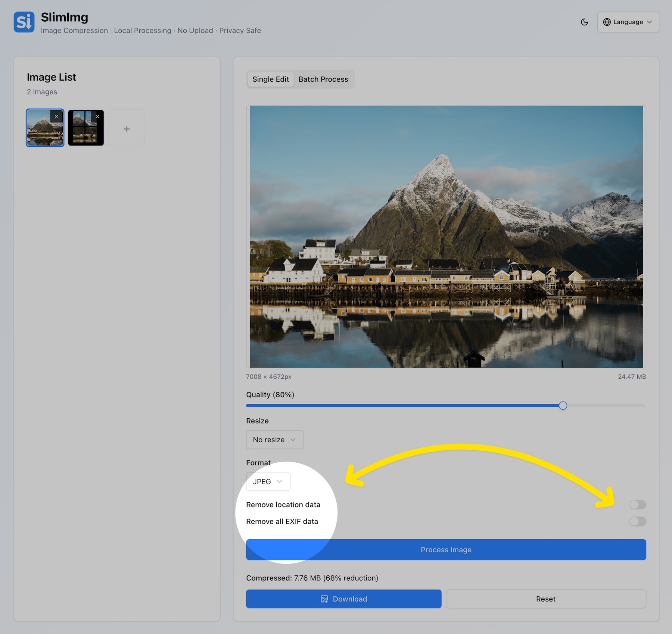The image size is (672, 634).
Task: Click the globe Language icon
Action: click(608, 22)
